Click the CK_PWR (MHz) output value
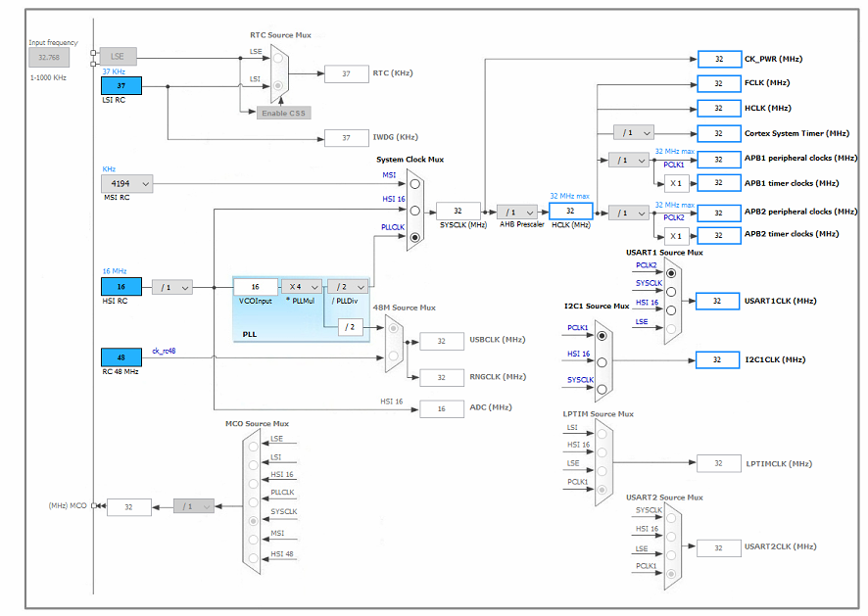The height and width of the screenshot is (616, 868). point(719,59)
